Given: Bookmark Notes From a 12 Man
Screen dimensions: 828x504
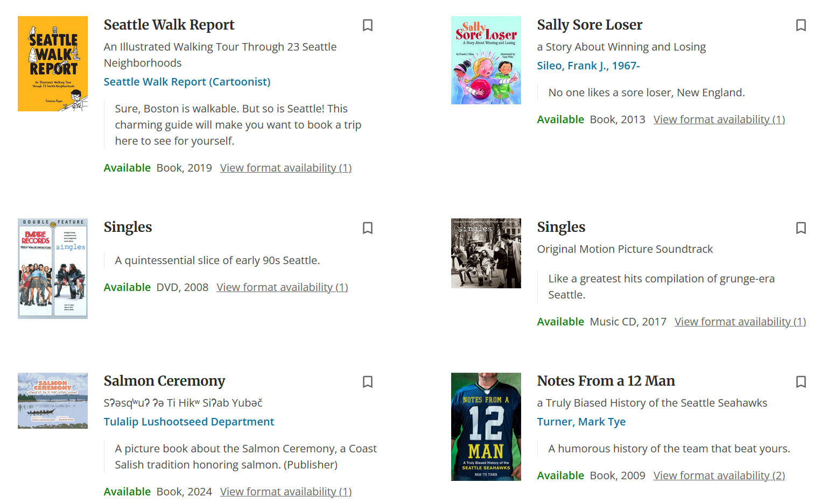Looking at the screenshot, I should point(801,382).
